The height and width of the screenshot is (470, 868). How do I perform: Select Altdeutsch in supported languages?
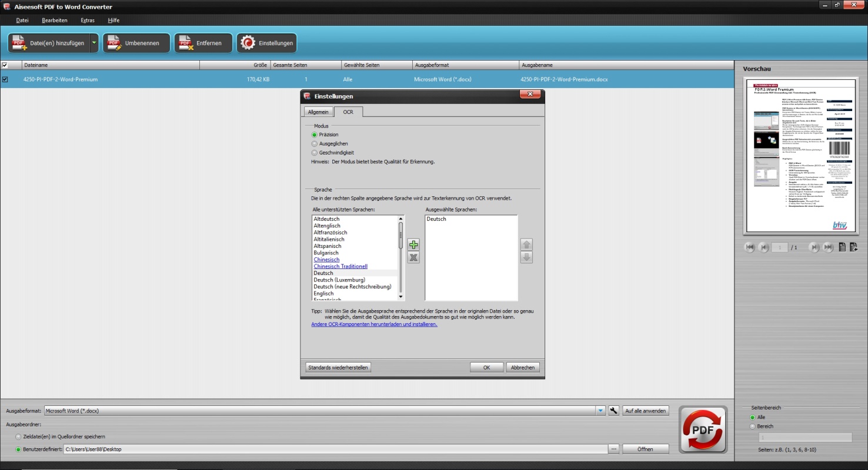pos(326,219)
